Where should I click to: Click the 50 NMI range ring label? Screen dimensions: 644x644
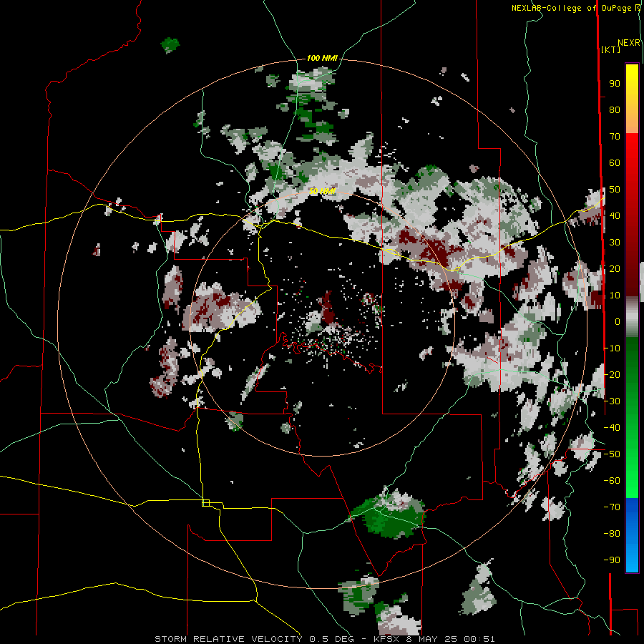(323, 191)
